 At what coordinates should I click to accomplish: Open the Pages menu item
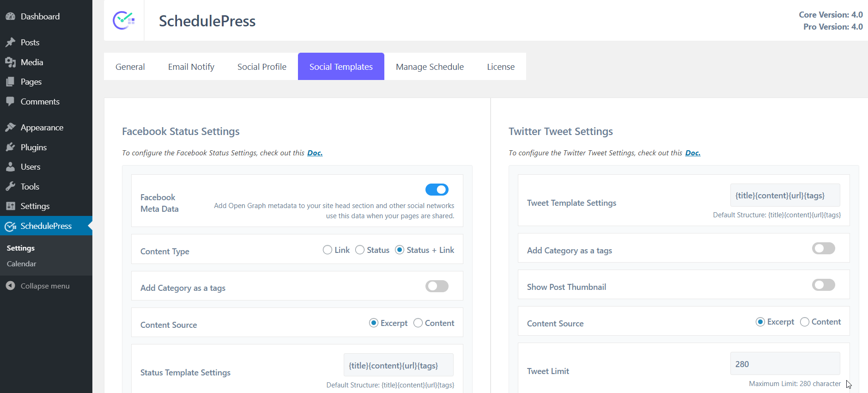46,82
